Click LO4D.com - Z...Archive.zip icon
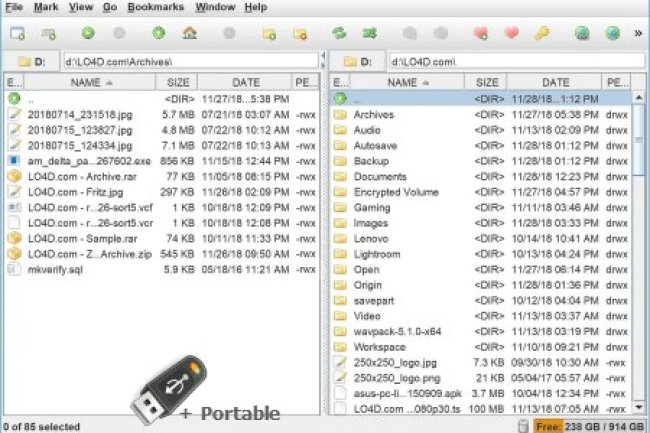This screenshot has width=650, height=433. 15,254
